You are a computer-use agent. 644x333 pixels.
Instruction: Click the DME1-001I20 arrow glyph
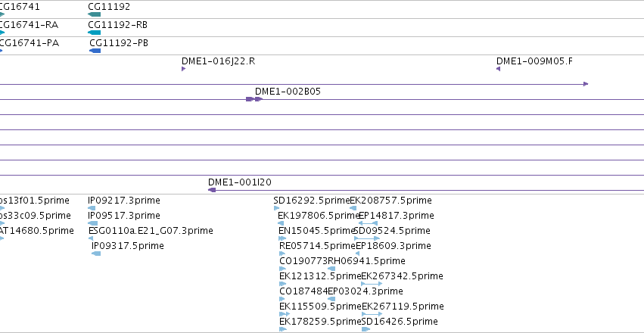(x=212, y=190)
